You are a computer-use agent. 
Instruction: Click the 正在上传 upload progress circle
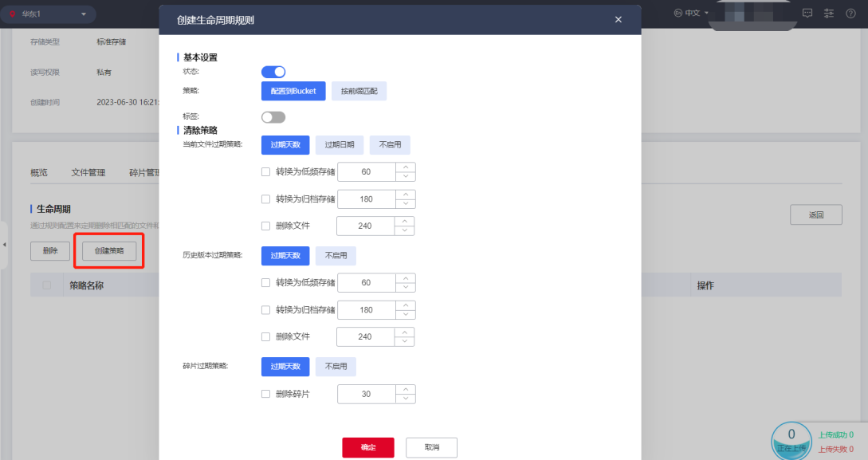pyautogui.click(x=791, y=439)
